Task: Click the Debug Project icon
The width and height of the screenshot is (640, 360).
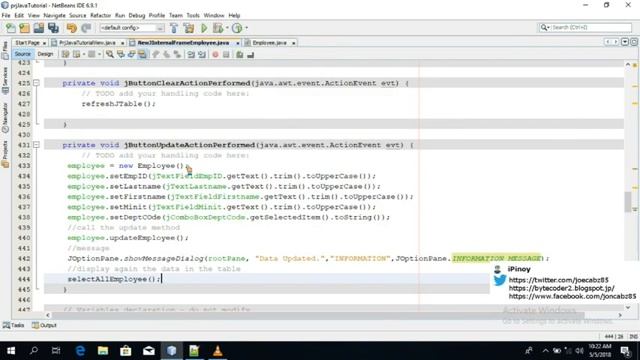Action: click(218, 28)
